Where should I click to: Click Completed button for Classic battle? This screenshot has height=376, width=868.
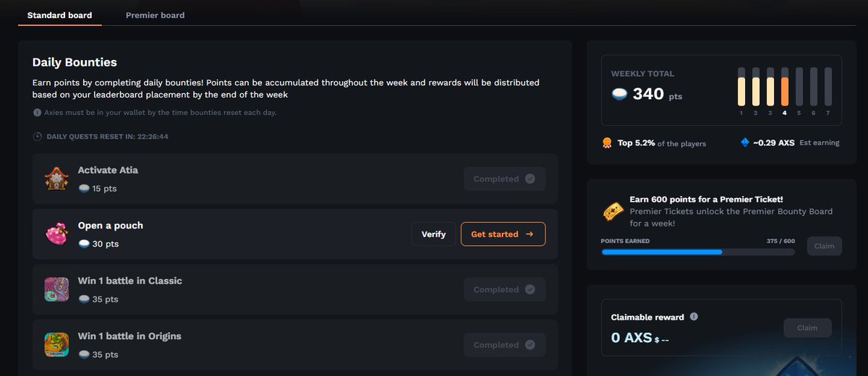click(x=504, y=289)
